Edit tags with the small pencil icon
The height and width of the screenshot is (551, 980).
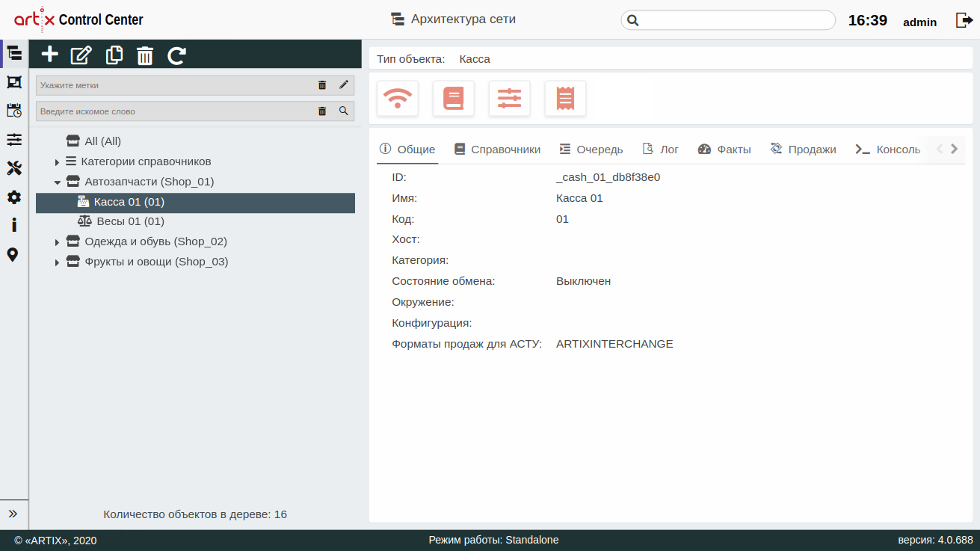coord(344,85)
